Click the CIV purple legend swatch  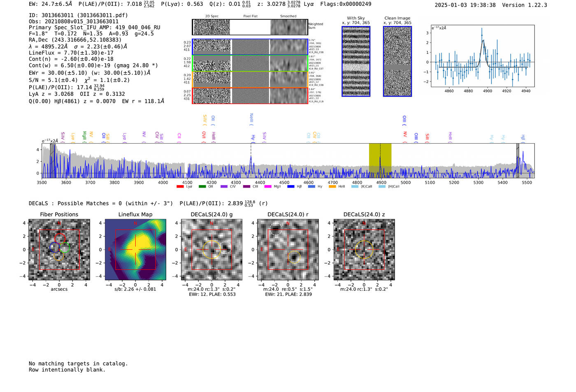pyautogui.click(x=224, y=186)
